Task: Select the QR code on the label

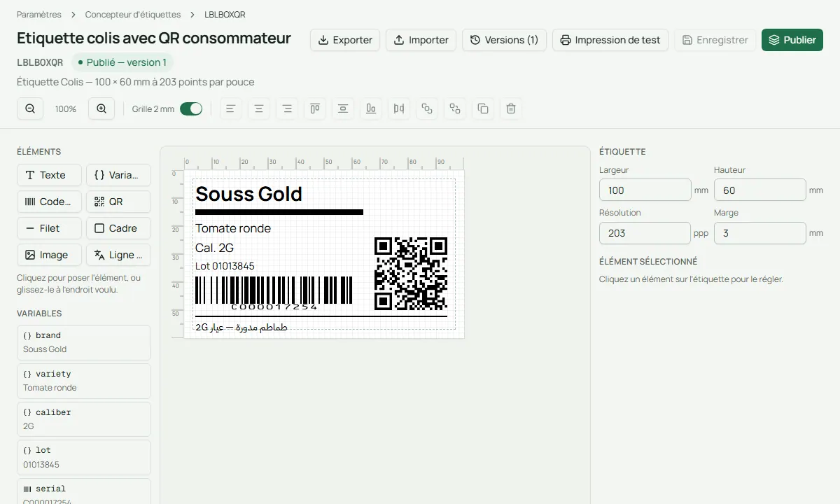Action: tap(411, 274)
